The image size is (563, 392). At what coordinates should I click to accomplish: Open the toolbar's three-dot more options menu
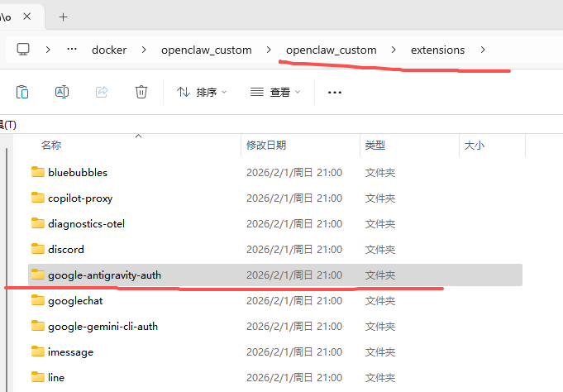click(335, 93)
